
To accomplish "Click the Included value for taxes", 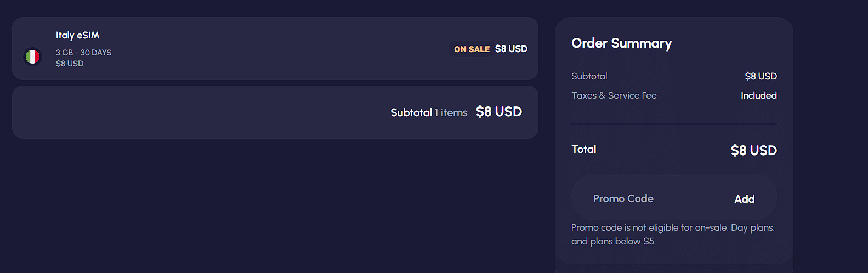I will coord(758,95).
